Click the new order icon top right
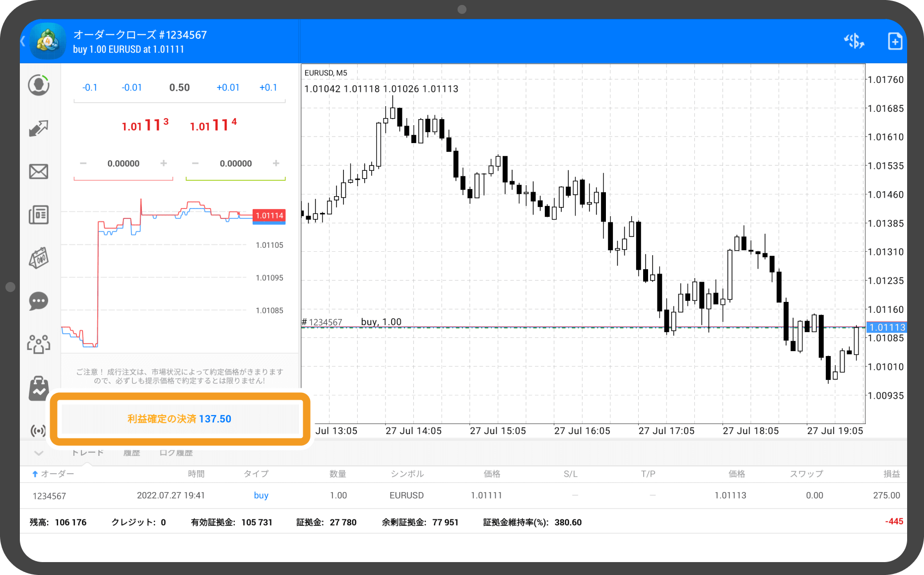Image resolution: width=924 pixels, height=575 pixels. click(895, 41)
